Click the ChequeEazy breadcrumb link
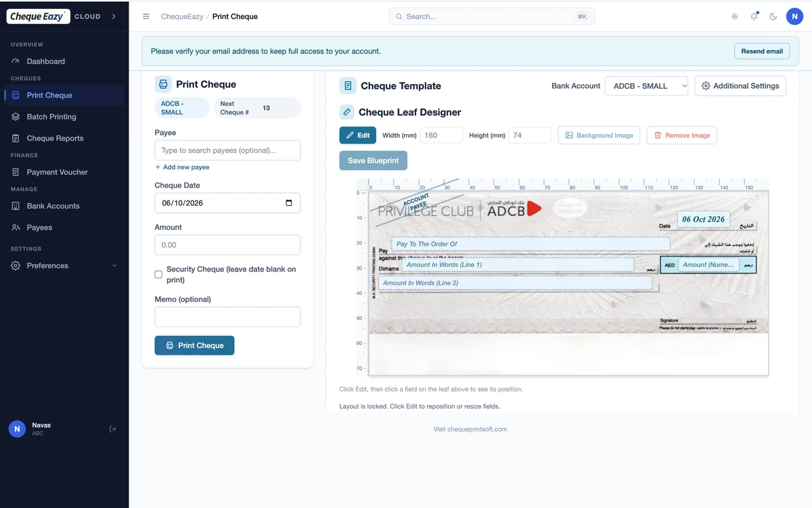The width and height of the screenshot is (812, 508). 182,16
